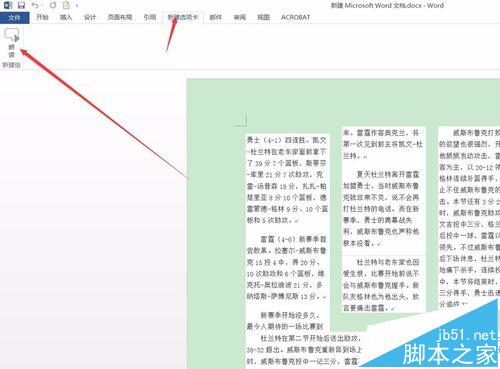Click the Save icon in quick access toolbar
This screenshot has width=500, height=369.
pos(21,5)
